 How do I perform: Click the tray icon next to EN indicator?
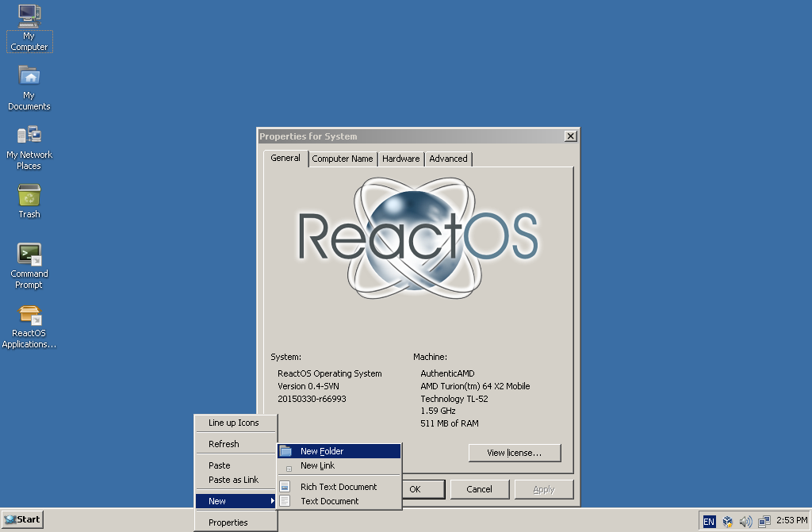pyautogui.click(x=728, y=521)
